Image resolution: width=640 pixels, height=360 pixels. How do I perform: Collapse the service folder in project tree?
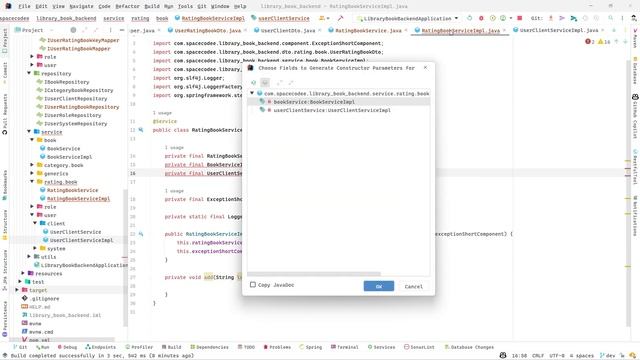point(29,132)
